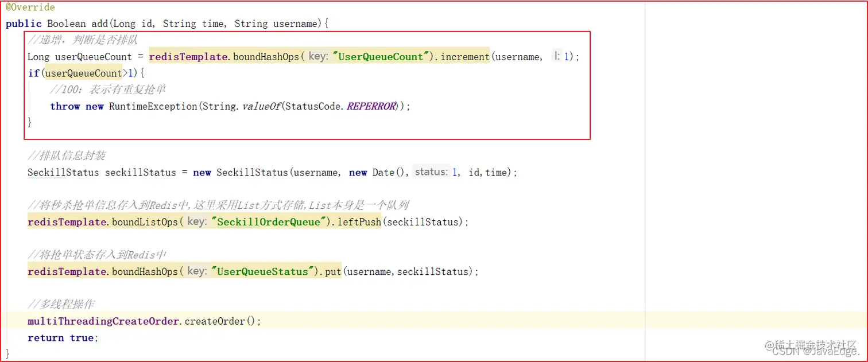Image resolution: width=868 pixels, height=362 pixels.
Task: Click SeckillStatus constructor after new keyword
Action: (x=251, y=173)
